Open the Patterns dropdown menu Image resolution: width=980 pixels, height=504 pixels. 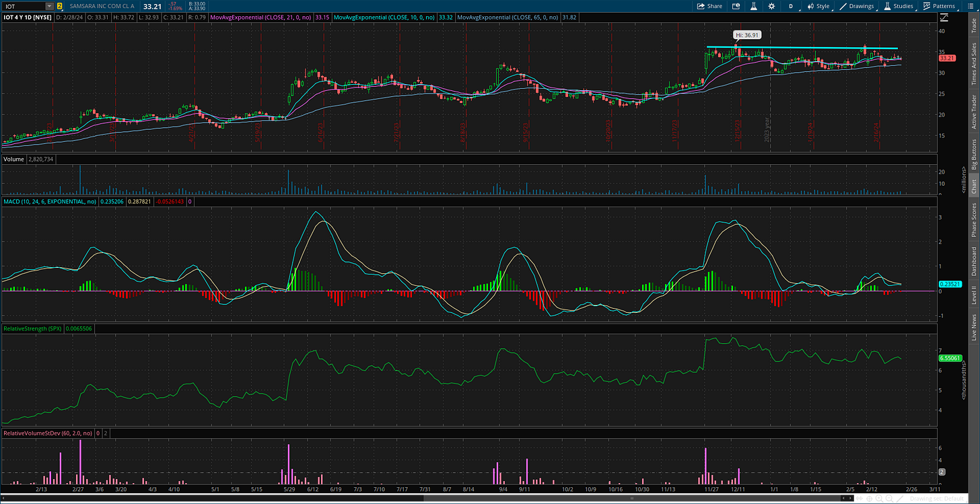940,6
